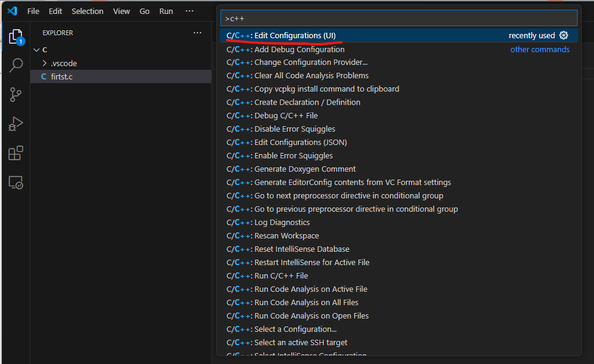594x364 pixels.
Task: Run C/C++: Generate Doxygen Comment
Action: coord(399,169)
